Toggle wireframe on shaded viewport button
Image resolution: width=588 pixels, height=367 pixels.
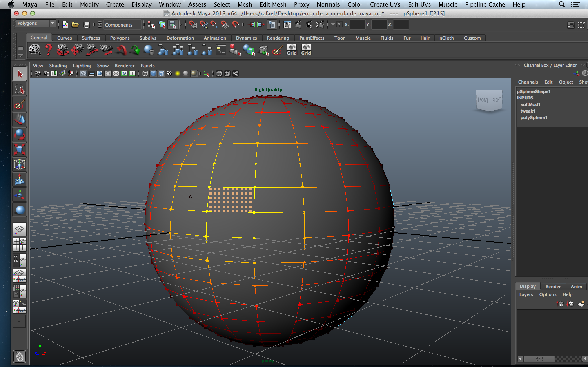click(161, 74)
